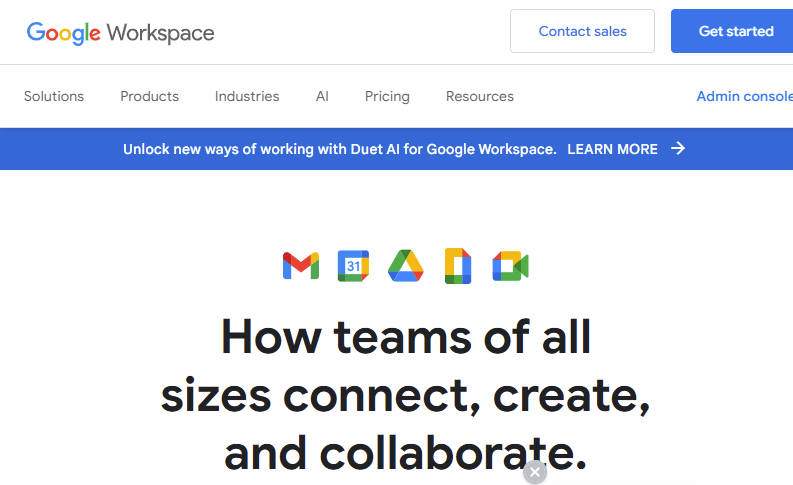Click the Google Drive icon
This screenshot has width=793, height=485.
406,266
